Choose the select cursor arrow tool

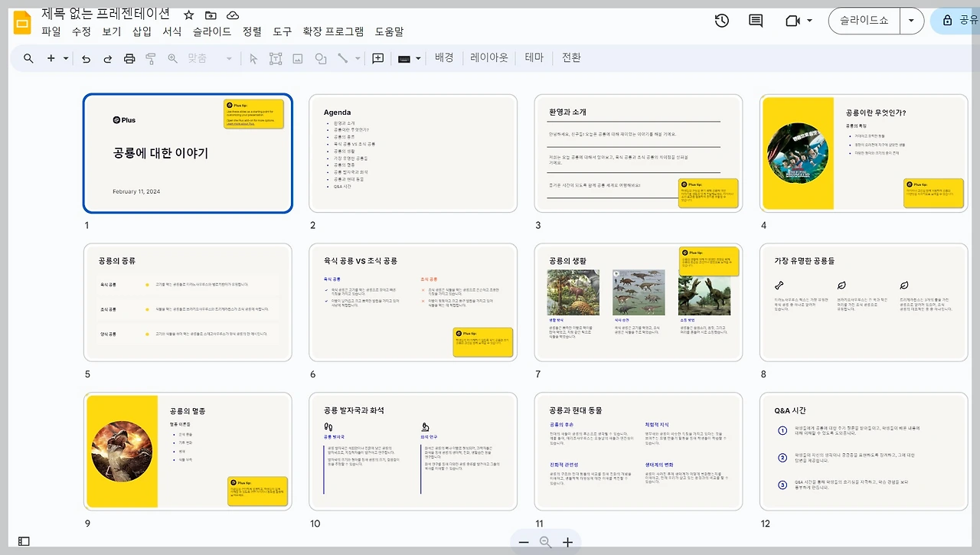253,58
